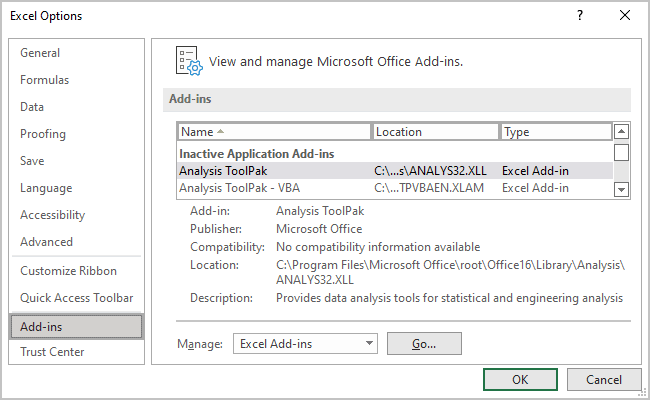Confirm with the OK button

520,380
